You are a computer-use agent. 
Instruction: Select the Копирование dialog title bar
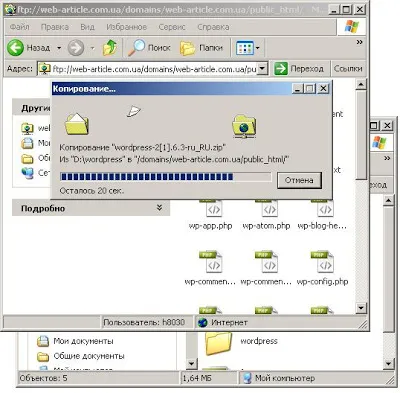(x=171, y=89)
